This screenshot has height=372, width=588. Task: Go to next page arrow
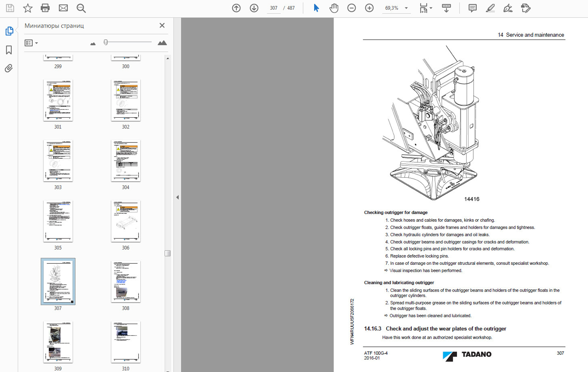pyautogui.click(x=254, y=8)
